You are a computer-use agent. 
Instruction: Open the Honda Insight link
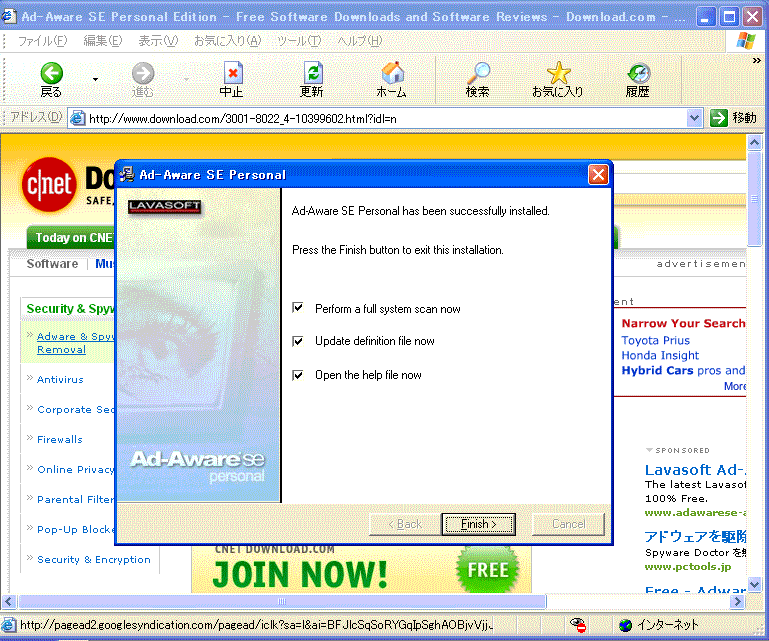[x=660, y=355]
